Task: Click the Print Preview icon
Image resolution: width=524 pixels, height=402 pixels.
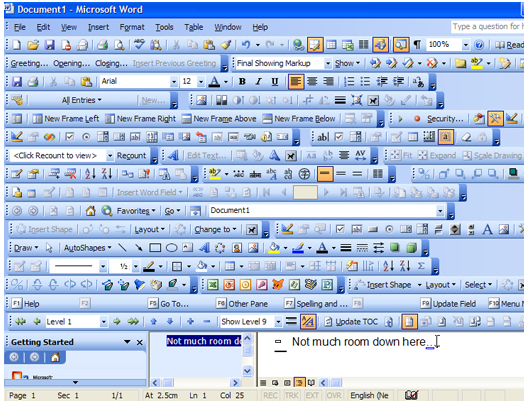Action: tap(119, 45)
